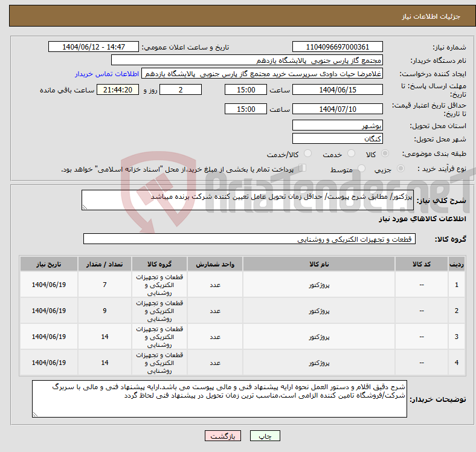Viewport: 476px width, 452px height.
Task: Click the resize grip of توضیحات خریدار textarea
Action: click(x=35, y=414)
